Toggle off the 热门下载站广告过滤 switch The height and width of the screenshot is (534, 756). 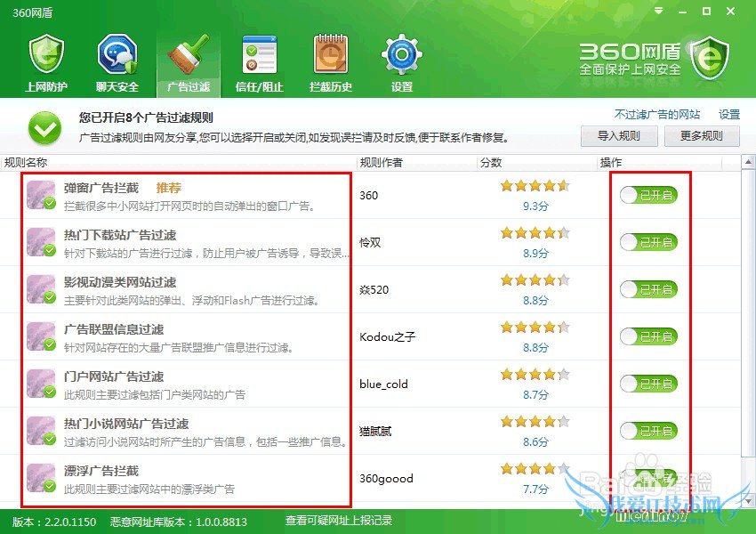(649, 242)
